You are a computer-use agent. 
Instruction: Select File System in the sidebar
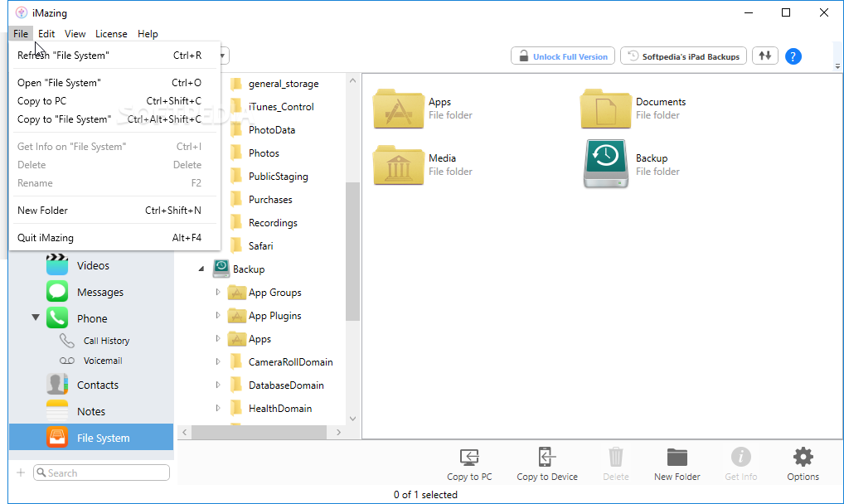coord(91,437)
